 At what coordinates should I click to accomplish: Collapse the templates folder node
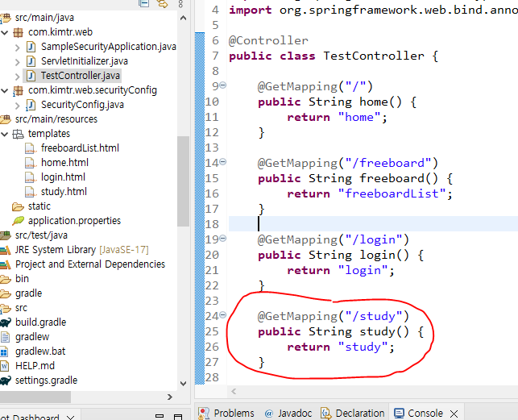pos(5,134)
